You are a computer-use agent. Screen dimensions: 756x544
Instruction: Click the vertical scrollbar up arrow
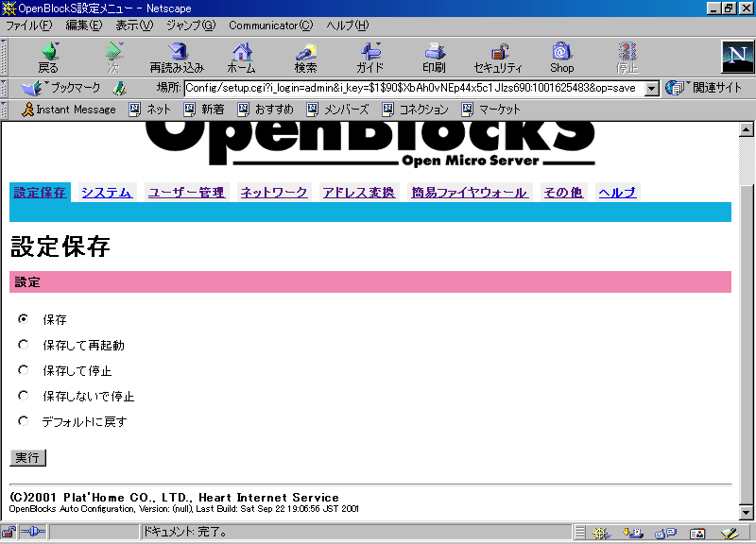point(747,129)
